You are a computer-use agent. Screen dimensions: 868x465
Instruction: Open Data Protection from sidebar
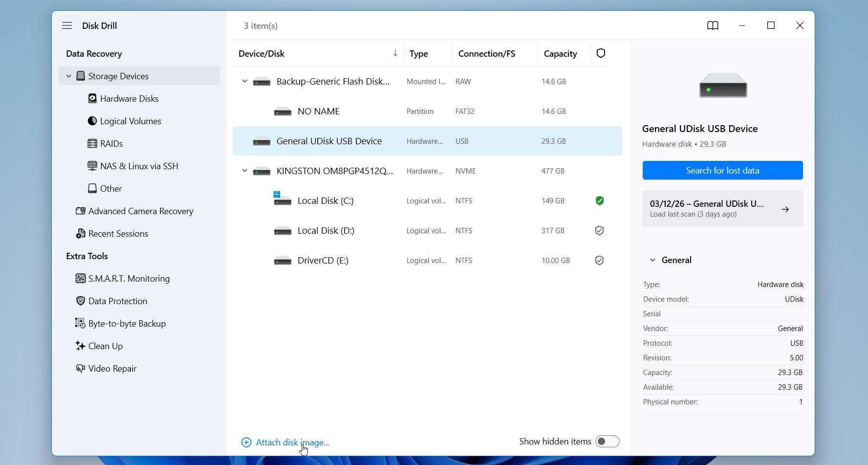117,301
